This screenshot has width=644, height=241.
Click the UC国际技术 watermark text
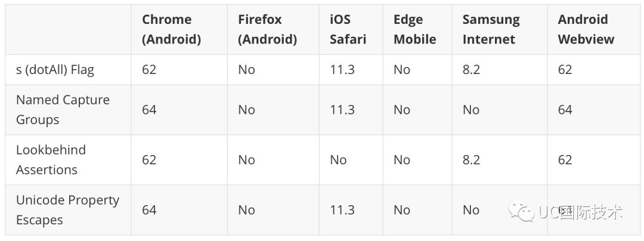click(x=580, y=212)
